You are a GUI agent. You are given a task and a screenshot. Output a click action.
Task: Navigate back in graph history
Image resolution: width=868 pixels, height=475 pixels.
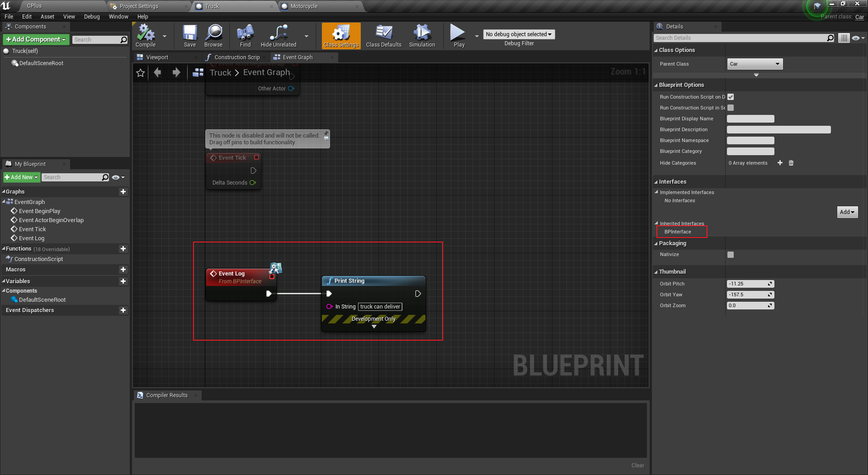(157, 72)
